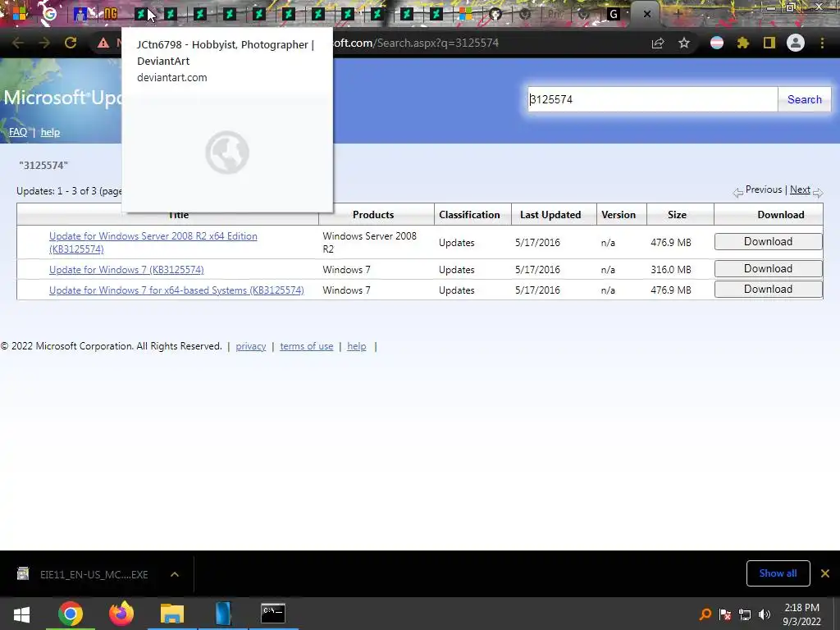Select the 316.0 MB size cell
840x630 pixels.
(671, 269)
